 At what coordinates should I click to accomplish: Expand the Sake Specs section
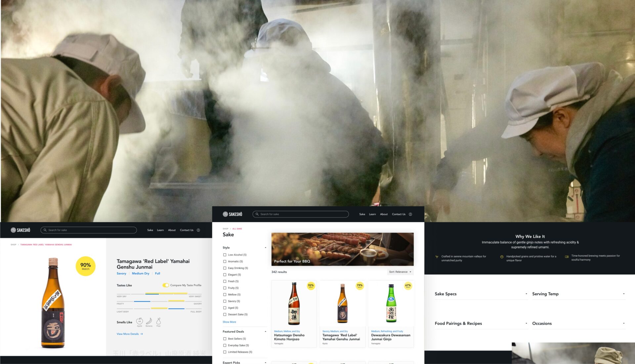(x=525, y=293)
